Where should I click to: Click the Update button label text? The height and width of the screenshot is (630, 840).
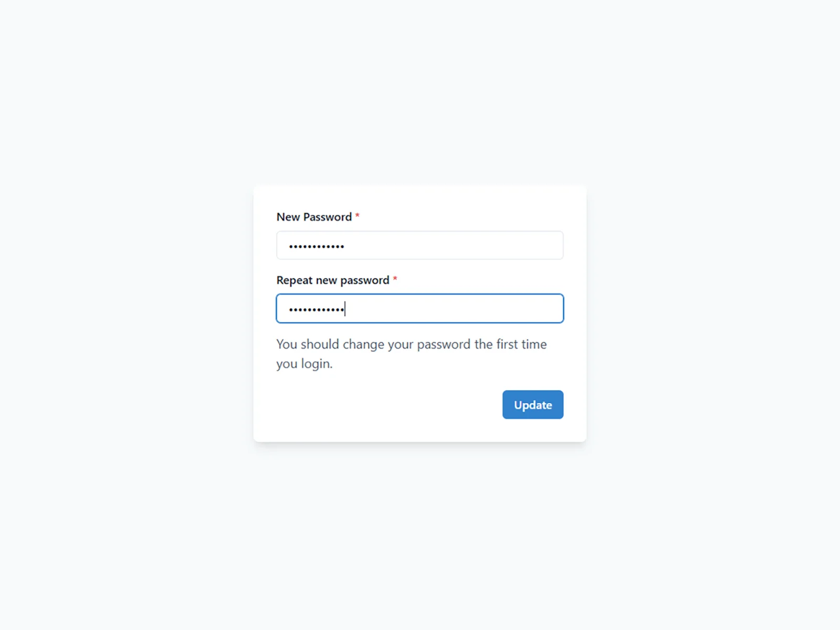[532, 404]
